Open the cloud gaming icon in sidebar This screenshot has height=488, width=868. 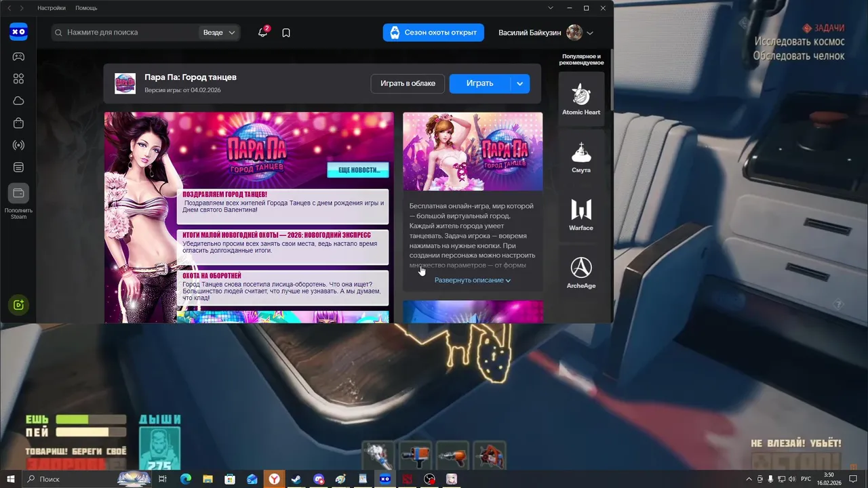(x=18, y=100)
